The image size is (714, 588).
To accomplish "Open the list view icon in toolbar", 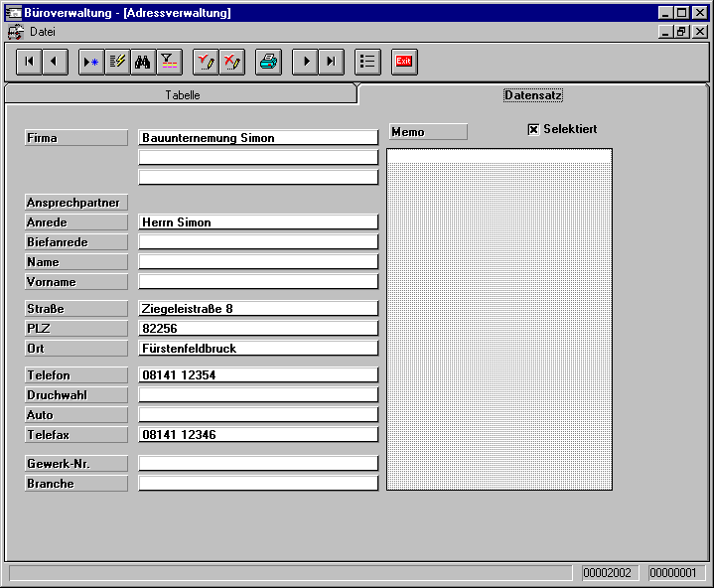I will point(367,62).
